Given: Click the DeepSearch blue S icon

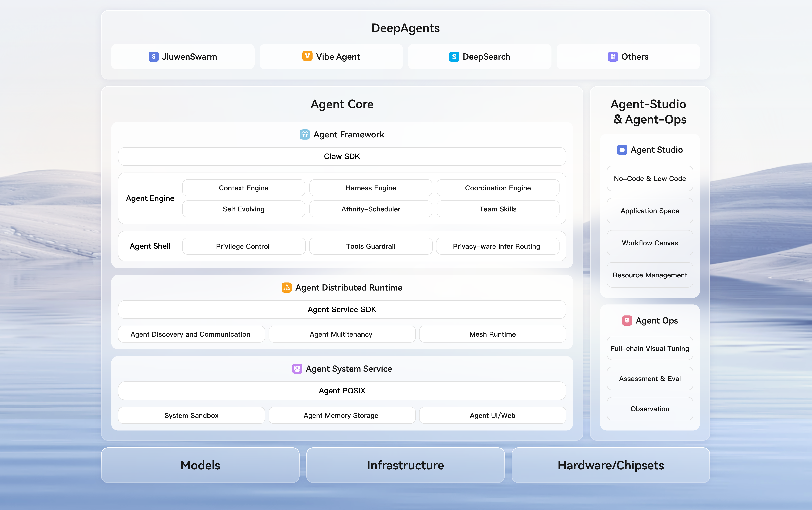Looking at the screenshot, I should tap(454, 57).
